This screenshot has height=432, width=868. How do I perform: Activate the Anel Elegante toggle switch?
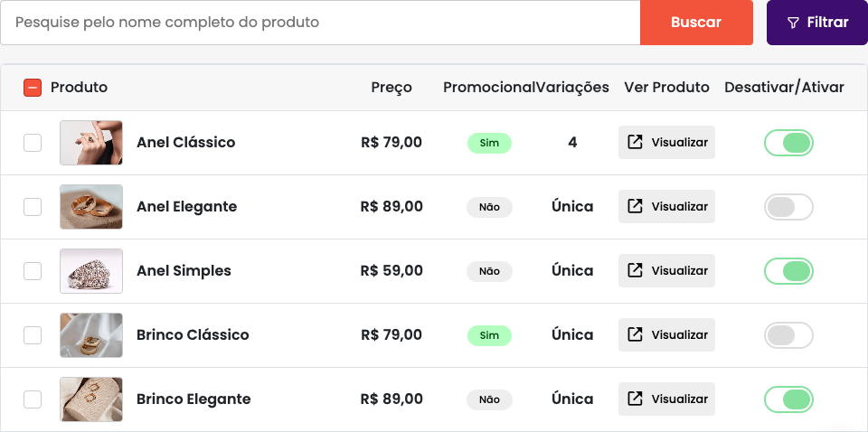tap(788, 207)
